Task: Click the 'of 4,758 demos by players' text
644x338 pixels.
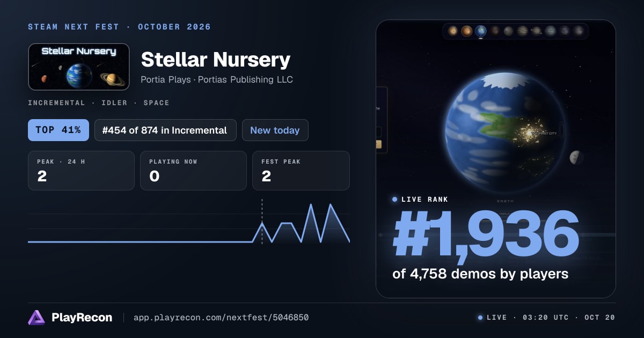Action: click(x=480, y=274)
